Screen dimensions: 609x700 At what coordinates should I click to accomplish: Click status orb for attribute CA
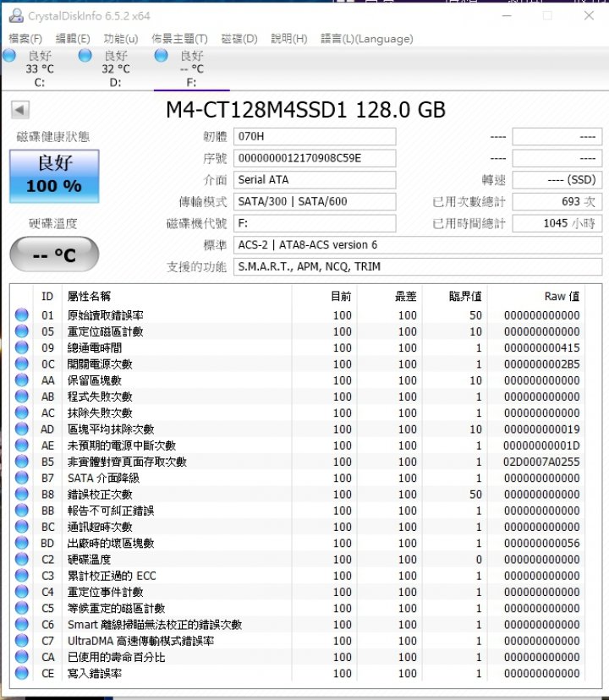click(x=21, y=657)
